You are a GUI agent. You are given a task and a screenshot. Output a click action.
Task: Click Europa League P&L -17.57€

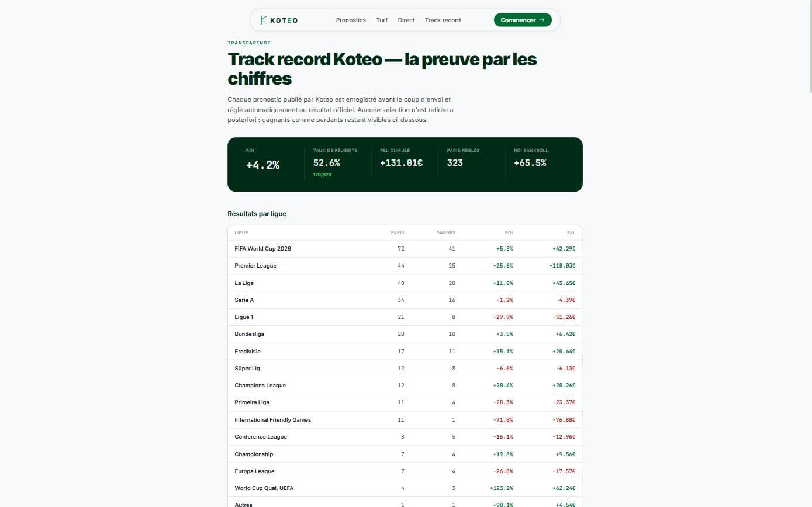(x=564, y=471)
